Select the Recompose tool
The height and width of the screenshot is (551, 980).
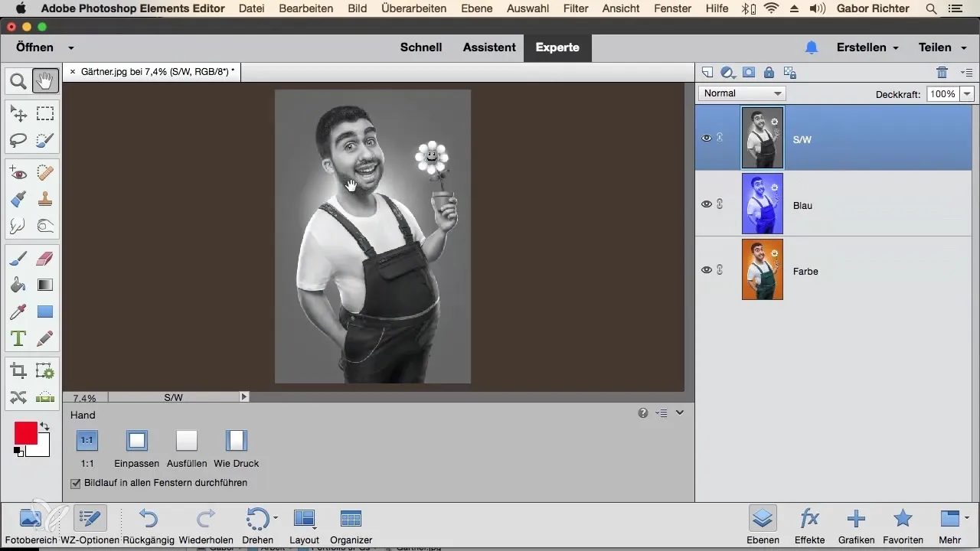click(45, 371)
